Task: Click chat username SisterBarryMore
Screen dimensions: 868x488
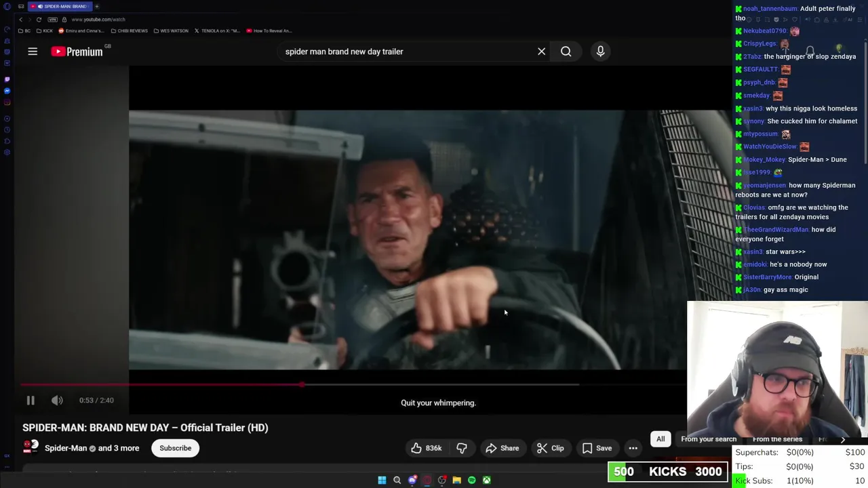Action: click(x=767, y=277)
